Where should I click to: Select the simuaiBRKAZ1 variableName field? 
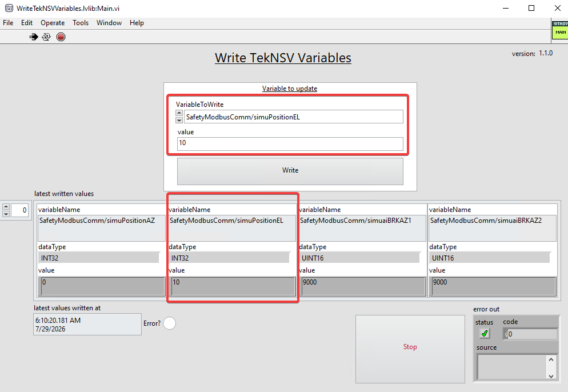pyautogui.click(x=362, y=228)
